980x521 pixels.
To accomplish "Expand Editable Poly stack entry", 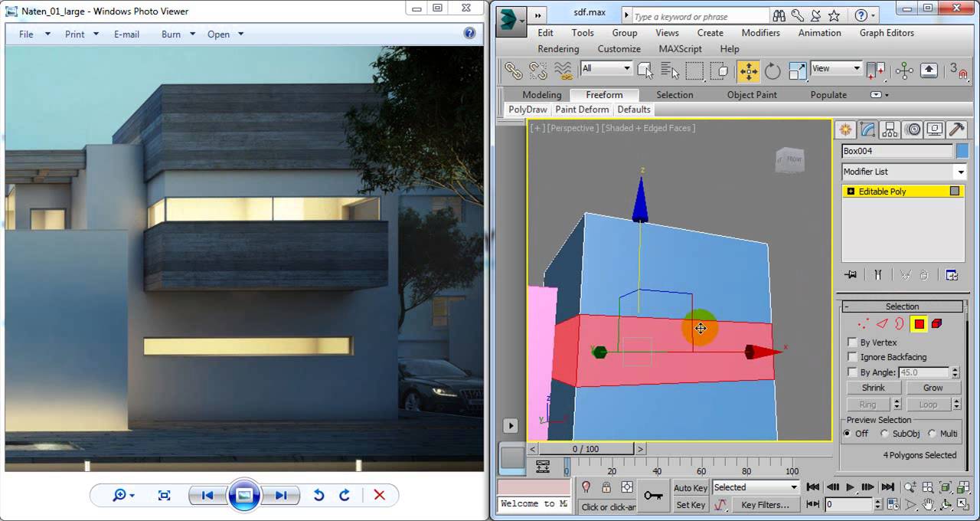I will tap(850, 192).
